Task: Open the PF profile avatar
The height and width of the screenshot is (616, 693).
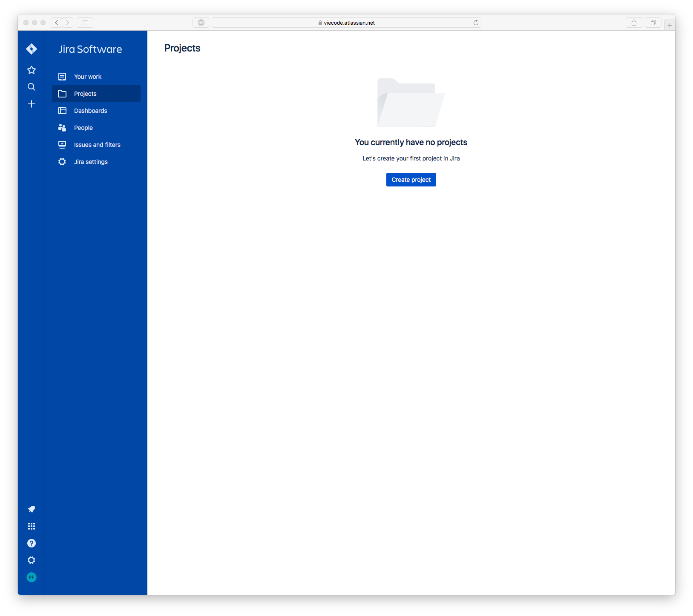Action: pos(32,577)
